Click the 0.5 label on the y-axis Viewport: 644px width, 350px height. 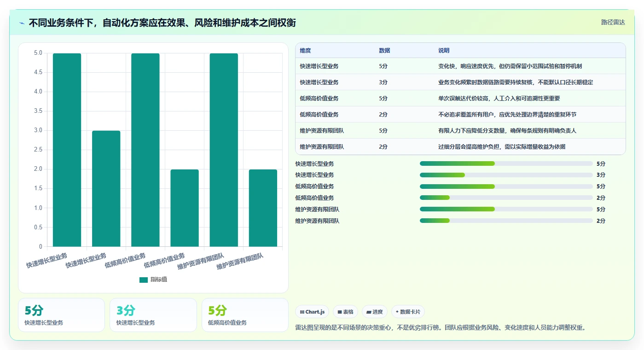pyautogui.click(x=38, y=227)
